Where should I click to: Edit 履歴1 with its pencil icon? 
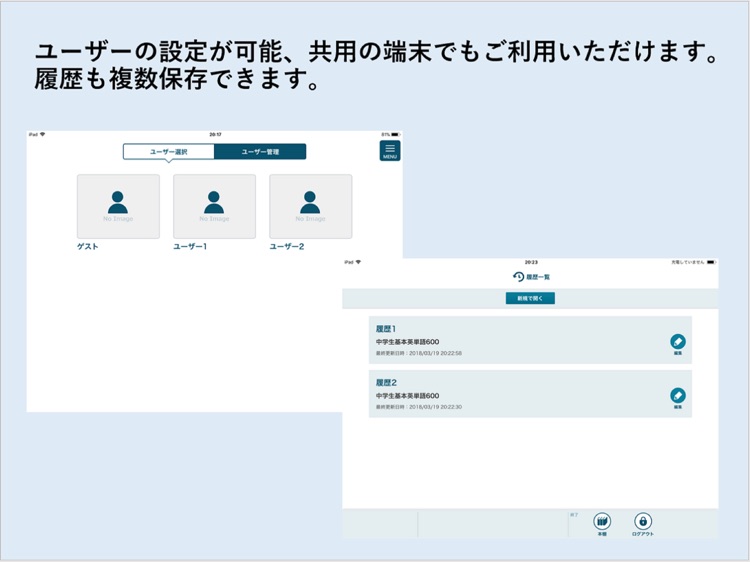[x=678, y=342]
